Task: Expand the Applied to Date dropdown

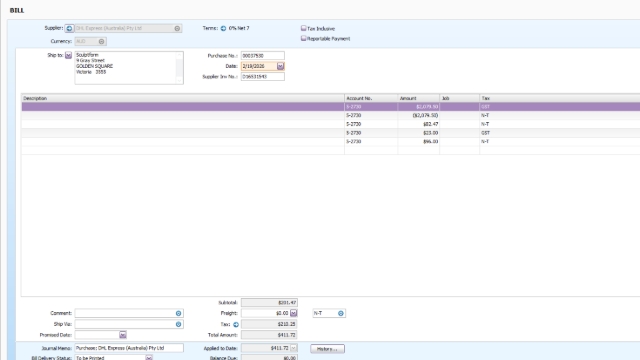Action: pyautogui.click(x=293, y=348)
